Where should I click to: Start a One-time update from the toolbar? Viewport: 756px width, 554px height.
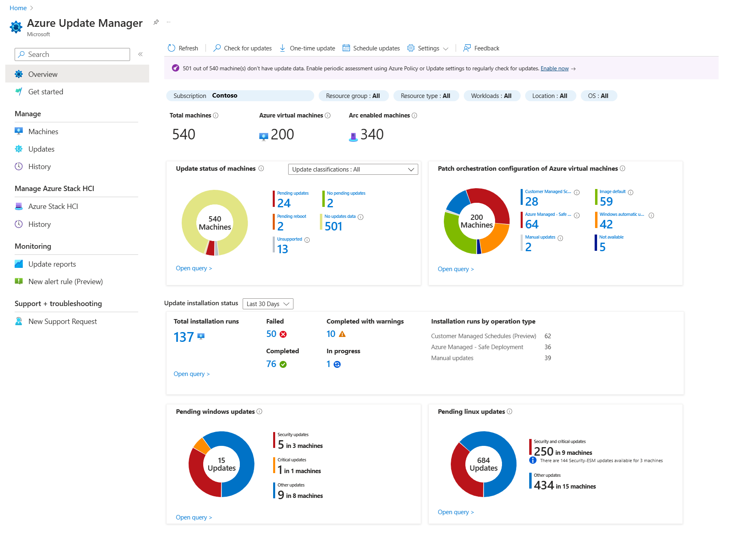click(x=282, y=48)
